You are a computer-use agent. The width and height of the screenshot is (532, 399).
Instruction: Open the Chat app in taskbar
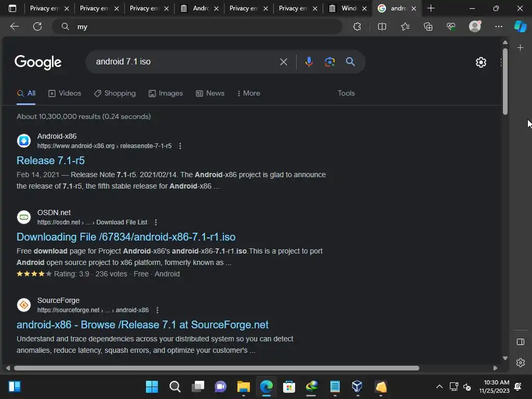[220, 387]
